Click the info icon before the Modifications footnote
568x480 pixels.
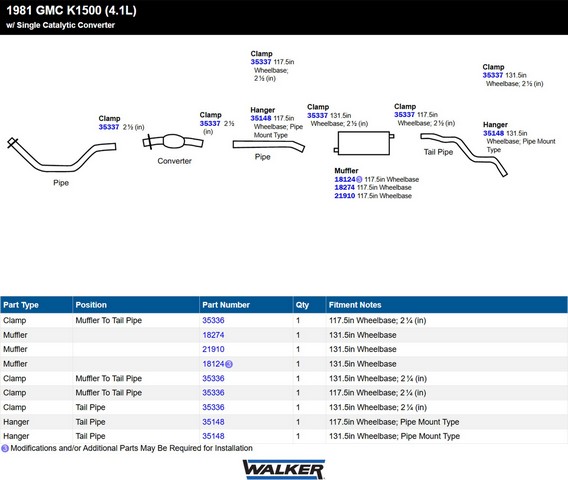5,448
